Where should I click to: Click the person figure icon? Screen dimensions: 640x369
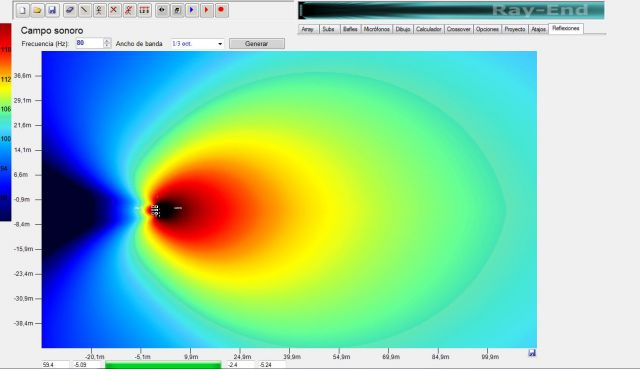[x=99, y=10]
